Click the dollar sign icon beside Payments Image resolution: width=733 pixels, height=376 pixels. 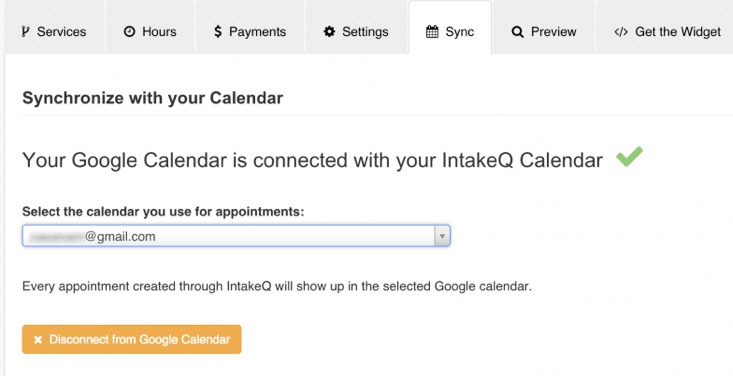click(x=217, y=32)
